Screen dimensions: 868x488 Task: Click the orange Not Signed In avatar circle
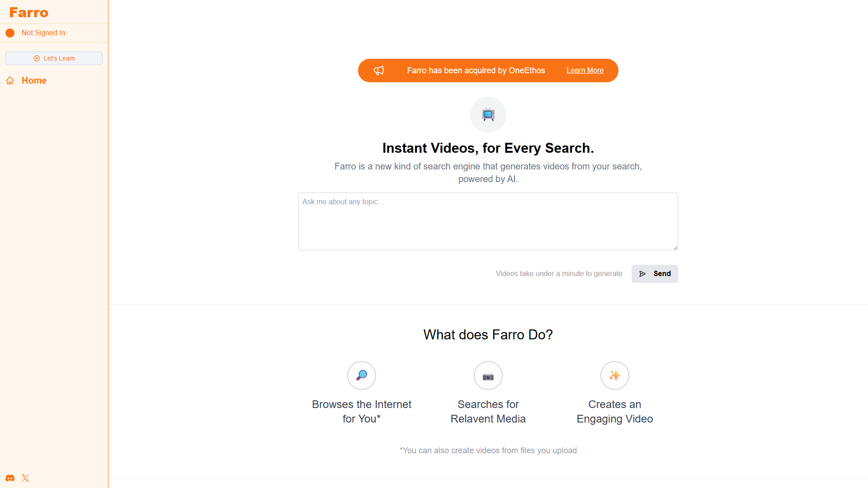point(10,33)
